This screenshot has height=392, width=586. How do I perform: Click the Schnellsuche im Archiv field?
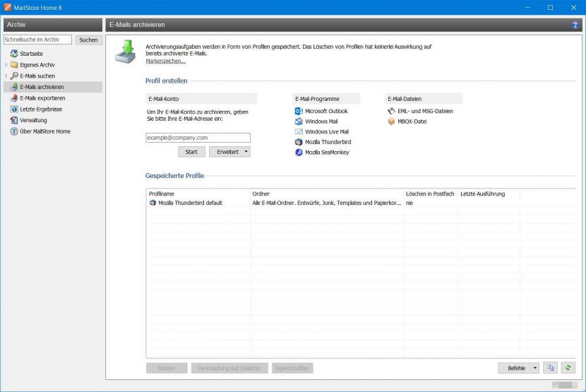point(37,40)
